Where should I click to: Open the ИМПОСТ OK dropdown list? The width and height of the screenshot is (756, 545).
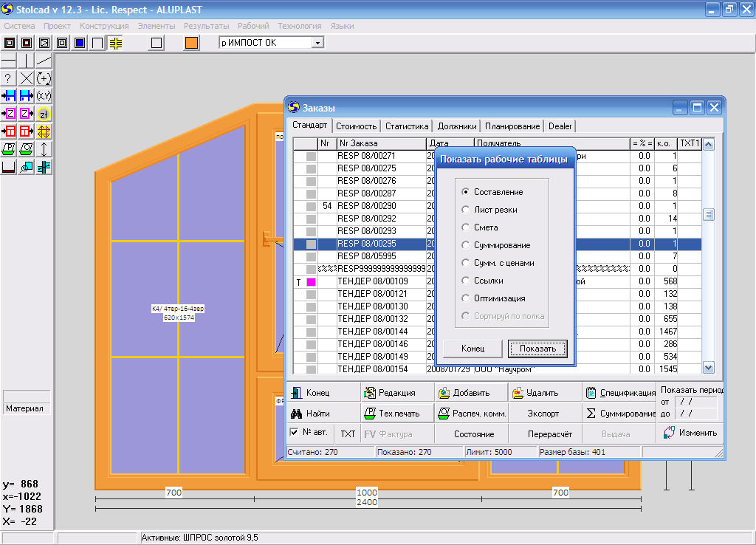[x=317, y=43]
